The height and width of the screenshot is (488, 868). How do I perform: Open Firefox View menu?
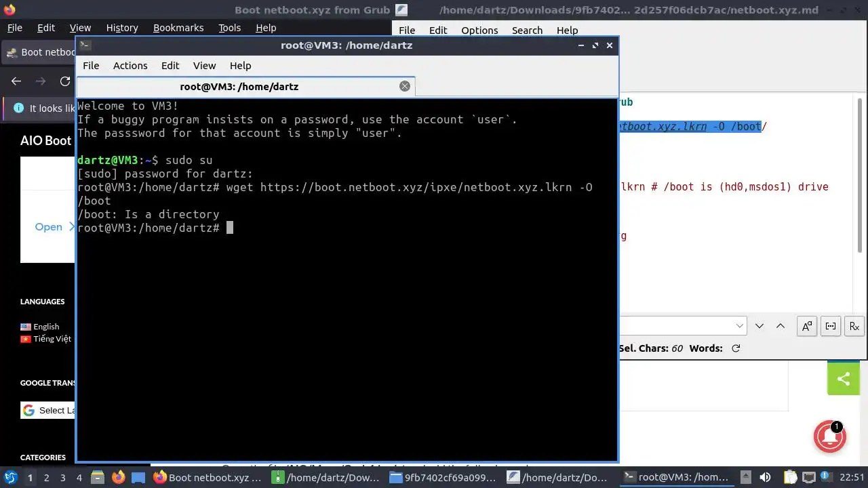[80, 28]
